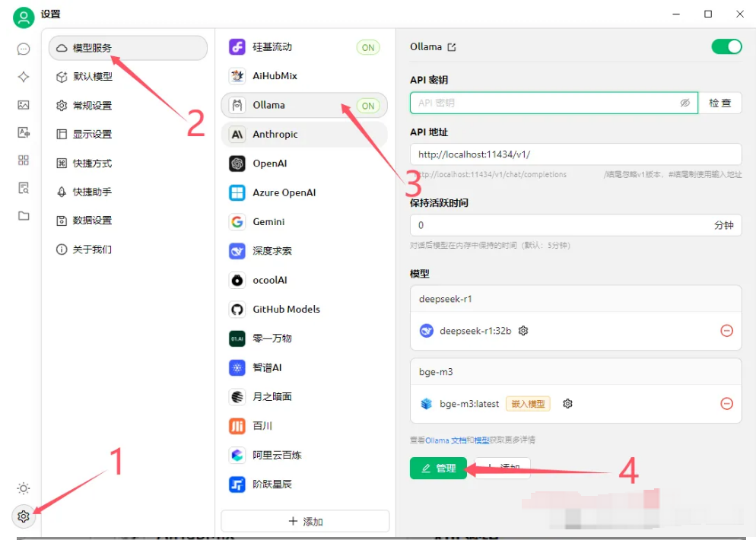Select the 显示设置 settings menu

click(128, 134)
